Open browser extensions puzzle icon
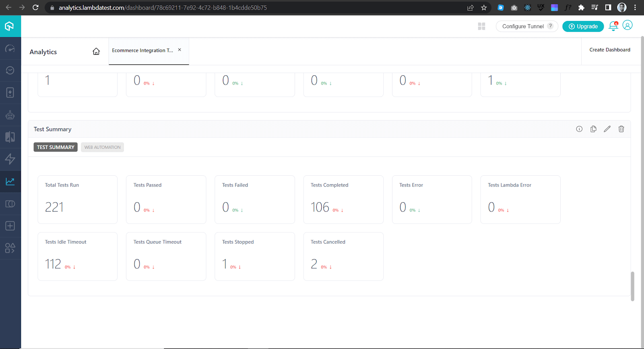Viewport: 644px width, 349px height. [581, 8]
